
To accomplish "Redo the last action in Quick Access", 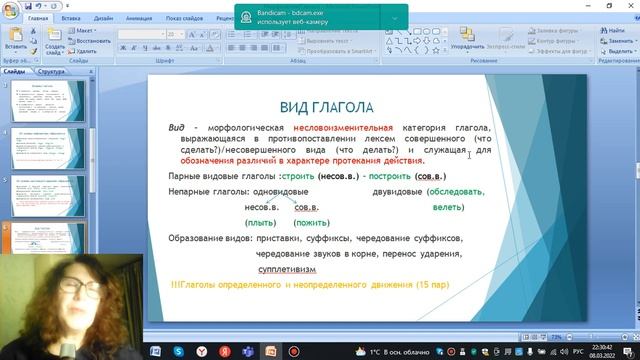I will pos(53,6).
